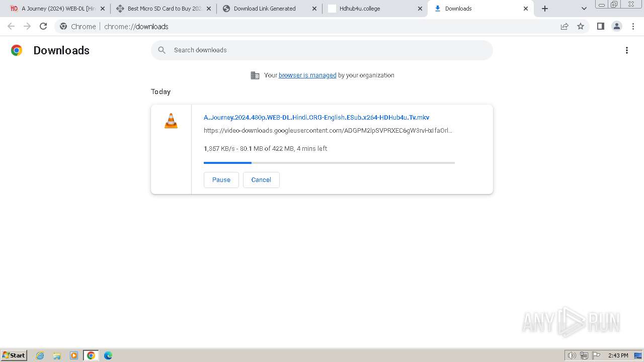
Task: Open the browser is managed link
Action: 307,75
